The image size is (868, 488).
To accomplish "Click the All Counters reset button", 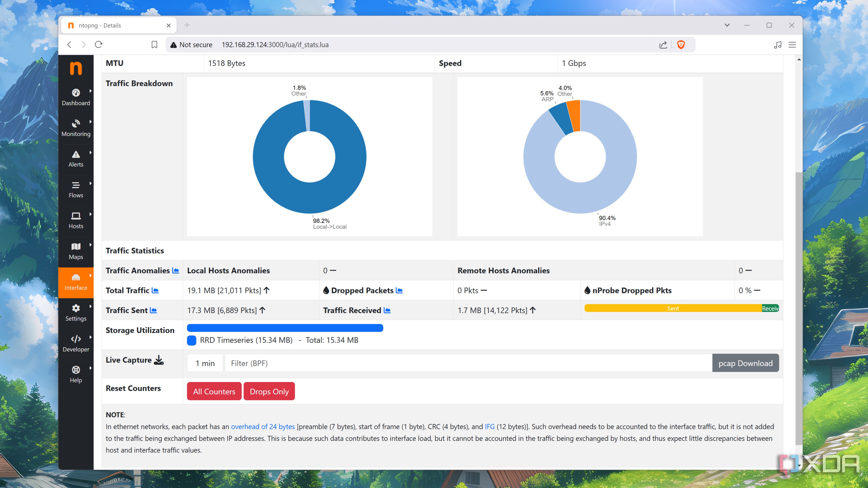I will pos(214,391).
